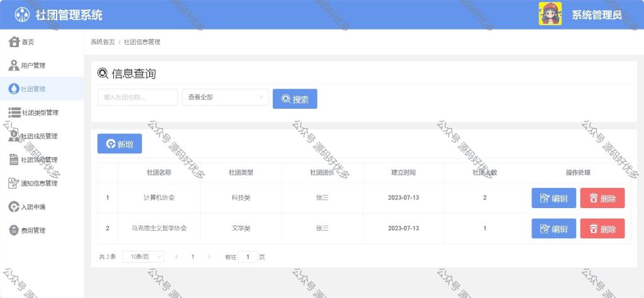Image resolution: width=644 pixels, height=298 pixels.
Task: Click the 通知信息管理 edit-note icon
Action: (14, 183)
